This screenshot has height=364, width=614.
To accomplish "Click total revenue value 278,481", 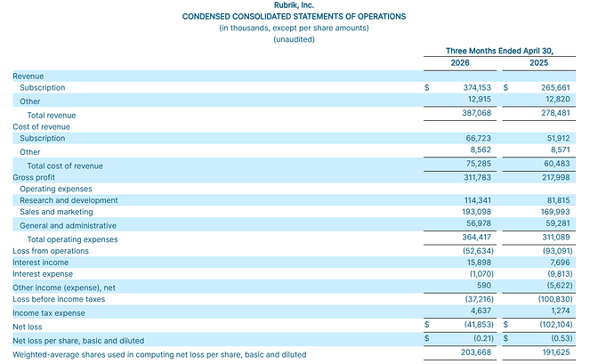I will pos(555,113).
